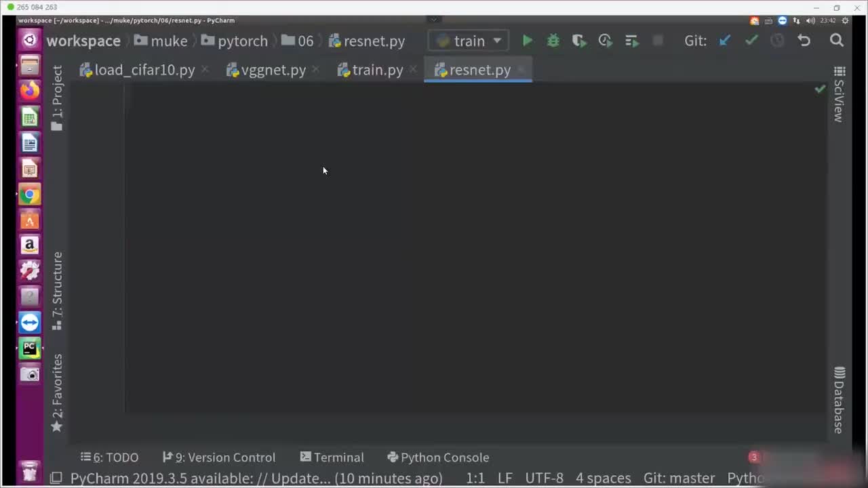The image size is (868, 488).
Task: Update project with Git blue arrow
Action: (x=725, y=41)
